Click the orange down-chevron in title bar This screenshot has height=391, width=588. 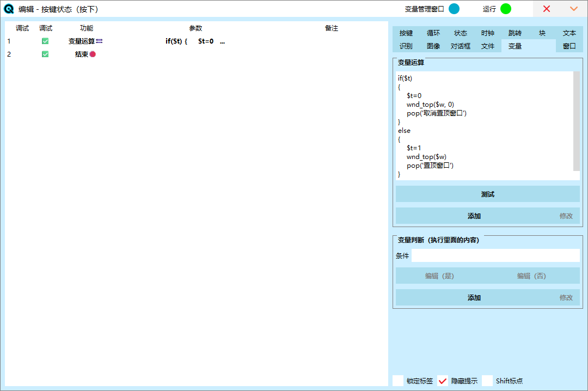(x=573, y=9)
